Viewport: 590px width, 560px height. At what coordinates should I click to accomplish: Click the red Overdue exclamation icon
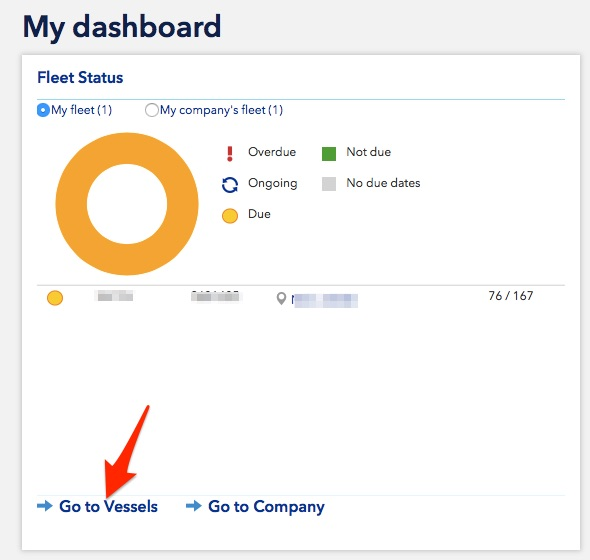coord(230,154)
